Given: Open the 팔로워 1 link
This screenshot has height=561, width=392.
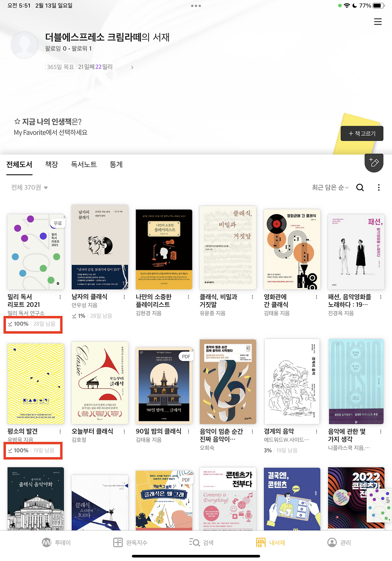Looking at the screenshot, I should [x=81, y=48].
